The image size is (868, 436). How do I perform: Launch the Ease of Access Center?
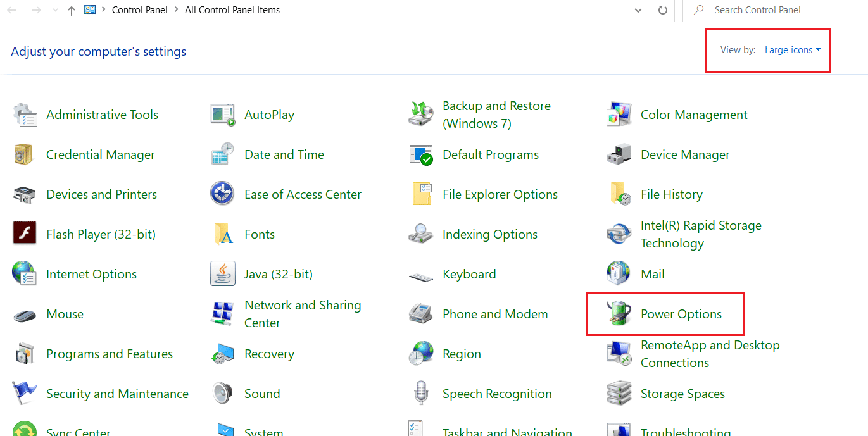point(303,194)
